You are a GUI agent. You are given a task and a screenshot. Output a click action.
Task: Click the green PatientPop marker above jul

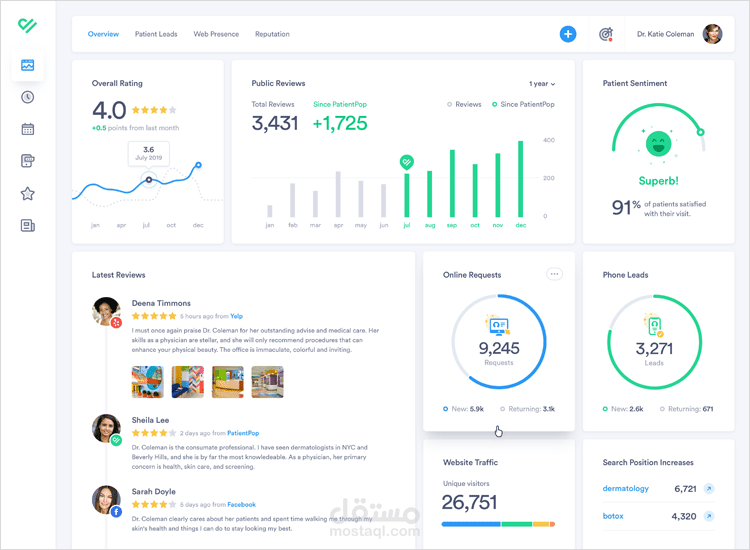tap(407, 162)
